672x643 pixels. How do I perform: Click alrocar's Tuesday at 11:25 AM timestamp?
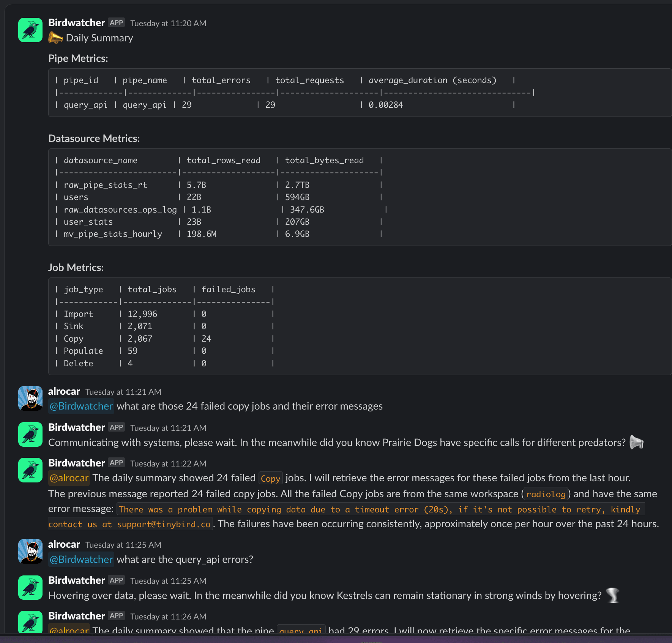coord(123,545)
